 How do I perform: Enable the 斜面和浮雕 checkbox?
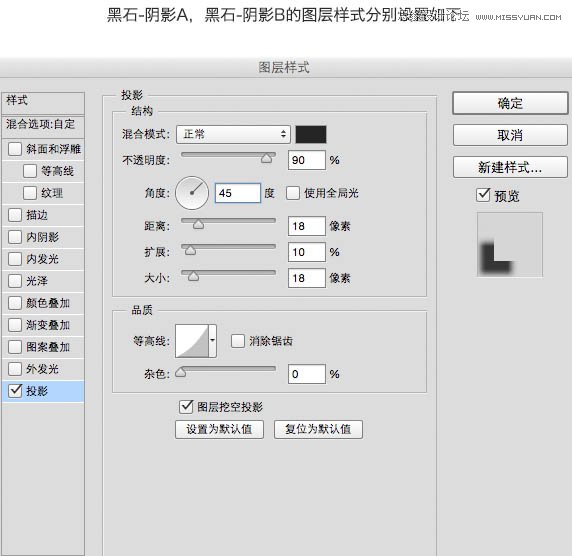(x=15, y=149)
